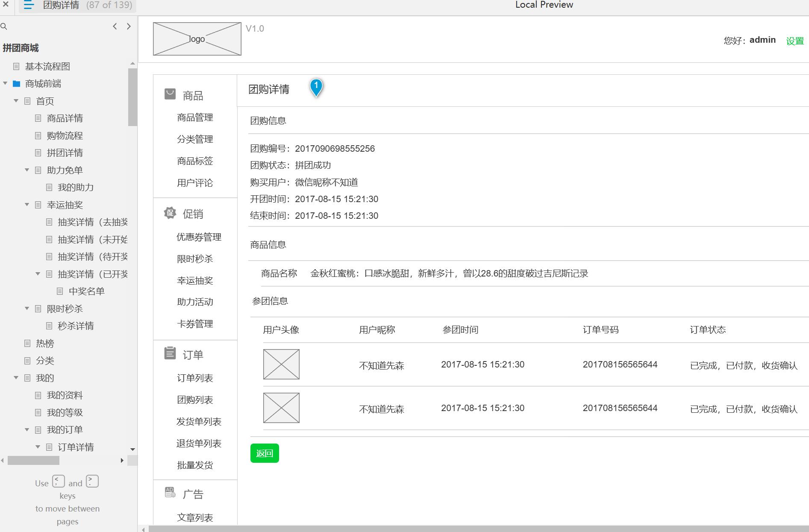Image resolution: width=809 pixels, height=532 pixels.
Task: Click the 促销 promotion badge icon
Action: click(x=170, y=213)
